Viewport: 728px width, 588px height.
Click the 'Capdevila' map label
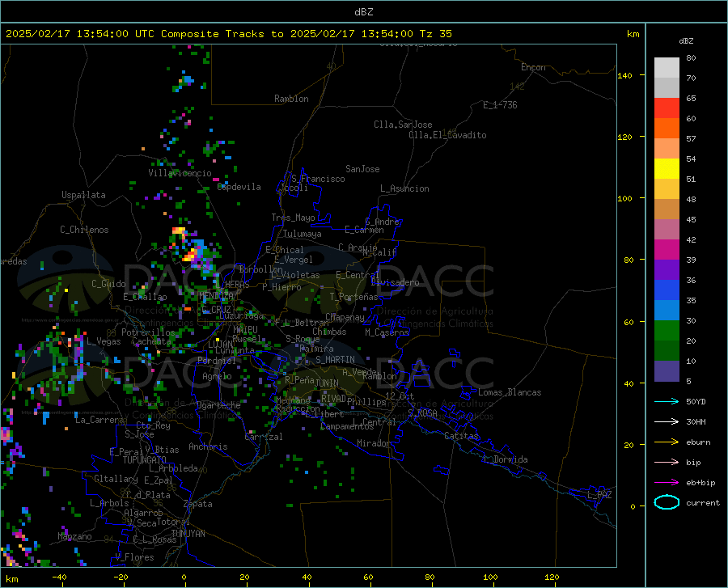coord(239,187)
